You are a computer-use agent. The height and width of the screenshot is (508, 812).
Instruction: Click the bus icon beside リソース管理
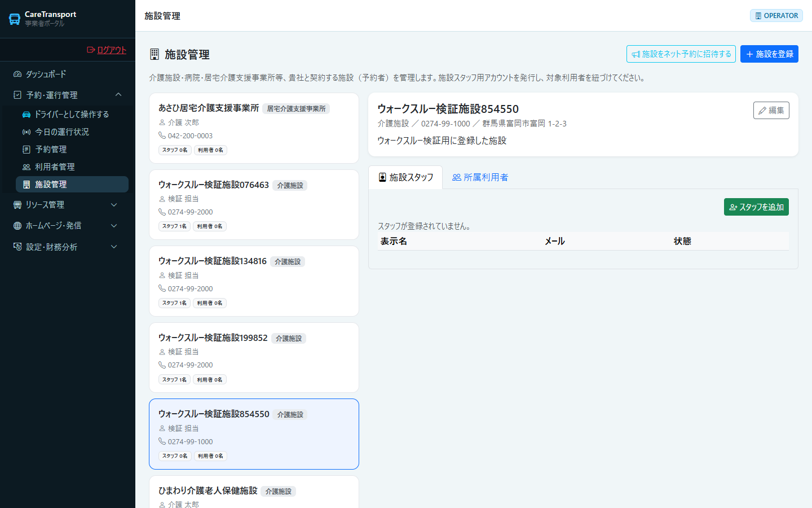tap(17, 204)
